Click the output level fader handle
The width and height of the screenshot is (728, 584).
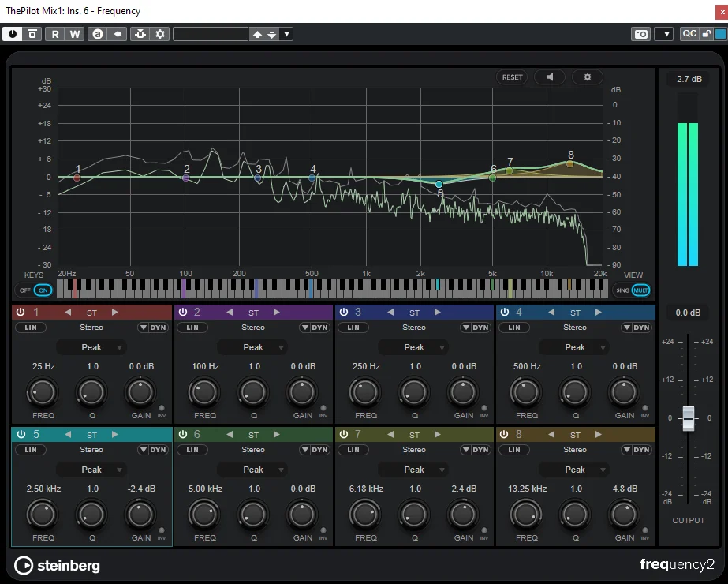coord(688,418)
